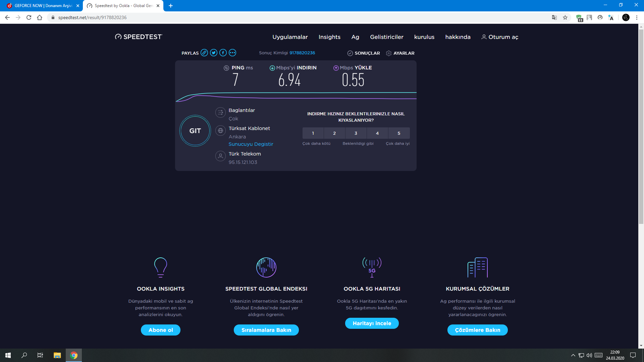Open result ID 9178820236 link

pyautogui.click(x=302, y=53)
